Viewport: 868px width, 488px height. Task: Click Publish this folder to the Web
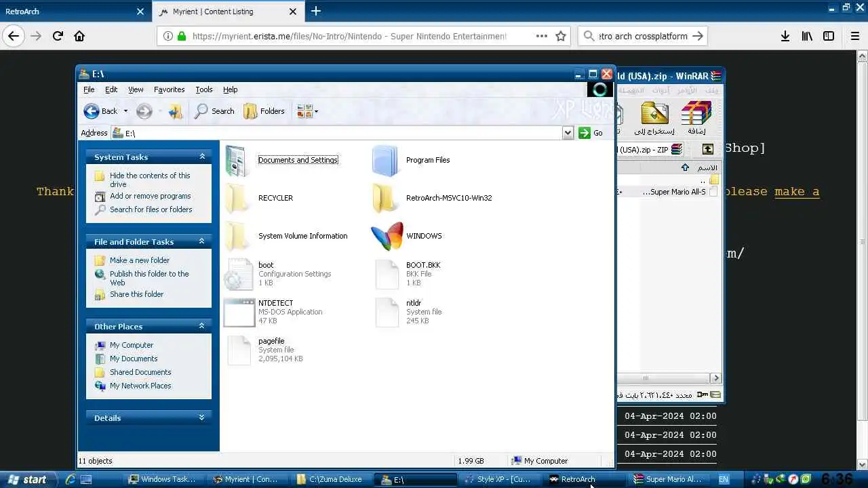coord(149,278)
